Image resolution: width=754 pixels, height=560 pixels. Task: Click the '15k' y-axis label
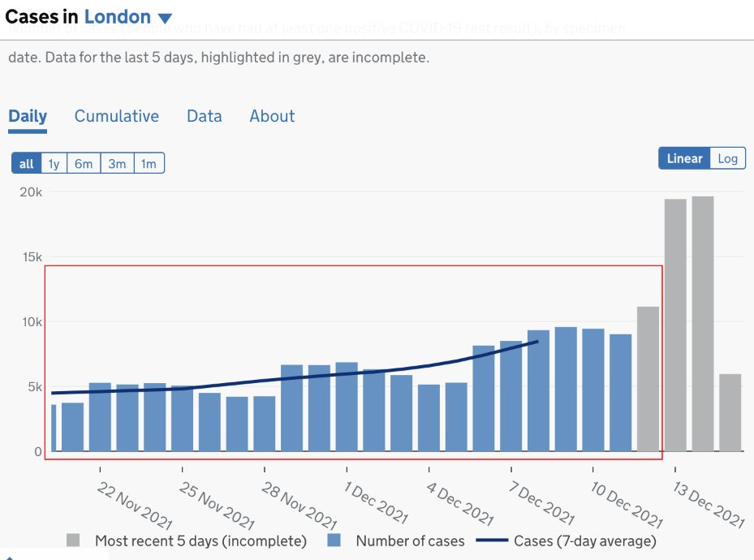[x=32, y=257]
